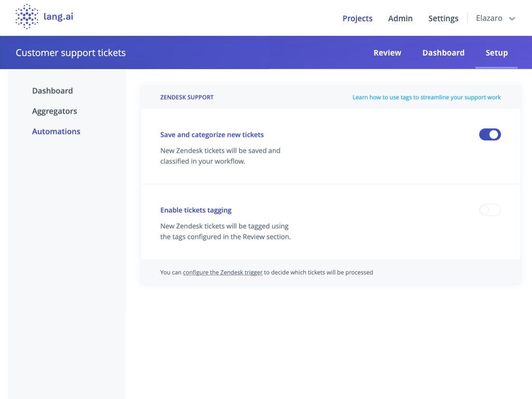The image size is (532, 399).
Task: Follow the configure the Zendesk trigger link
Action: pyautogui.click(x=222, y=272)
